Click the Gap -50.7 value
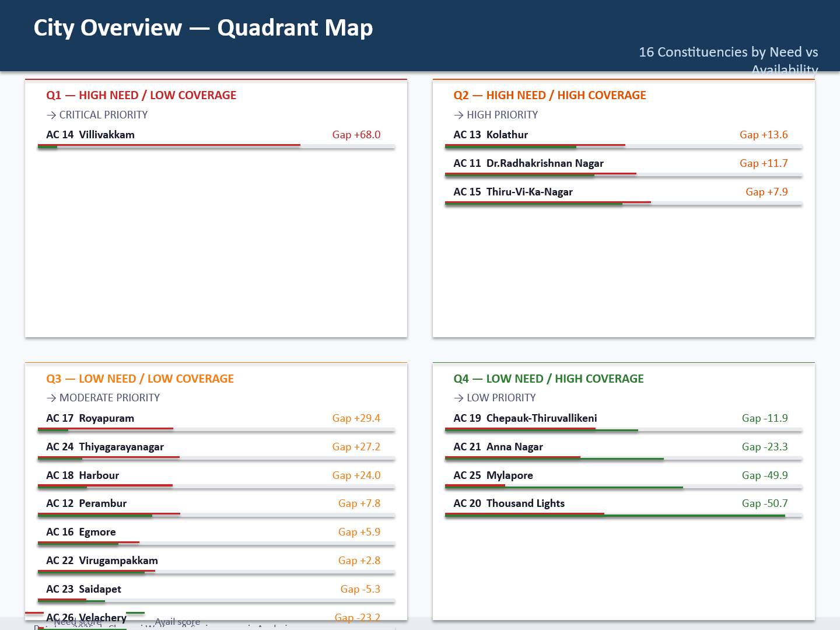The height and width of the screenshot is (630, 840). 764,504
